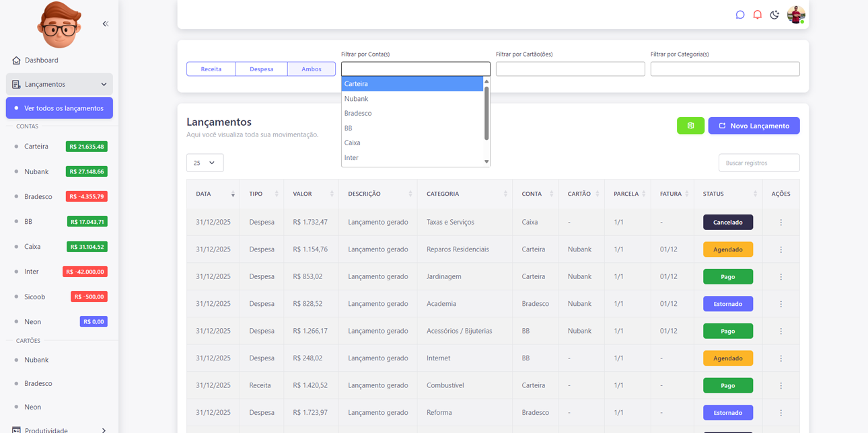The width and height of the screenshot is (868, 433).
Task: Click the green export button
Action: tap(690, 126)
